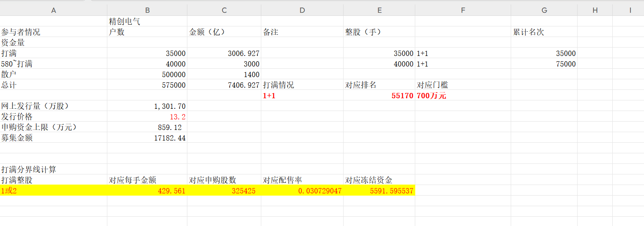The width and height of the screenshot is (644, 226).
Task: Click the 580~打满 row label
Action: coord(53,63)
